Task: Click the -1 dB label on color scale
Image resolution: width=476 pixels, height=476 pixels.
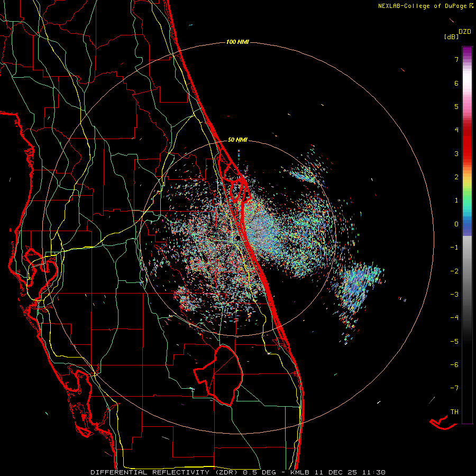Action: coord(454,248)
